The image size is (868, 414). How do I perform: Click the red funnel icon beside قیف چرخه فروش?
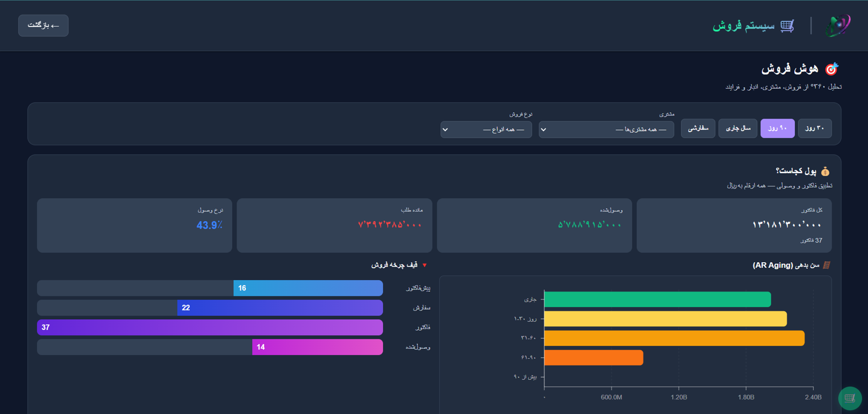click(425, 265)
